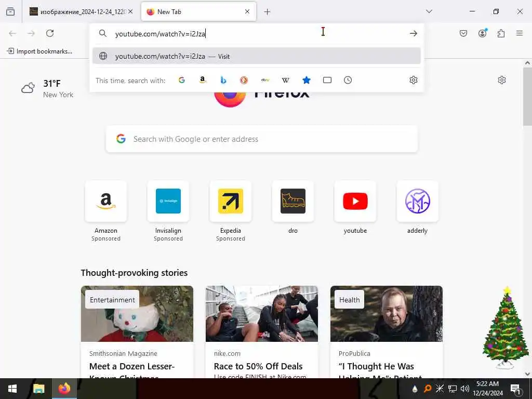
Task: Click the page vertical scrollbar thumb
Action: 527,97
